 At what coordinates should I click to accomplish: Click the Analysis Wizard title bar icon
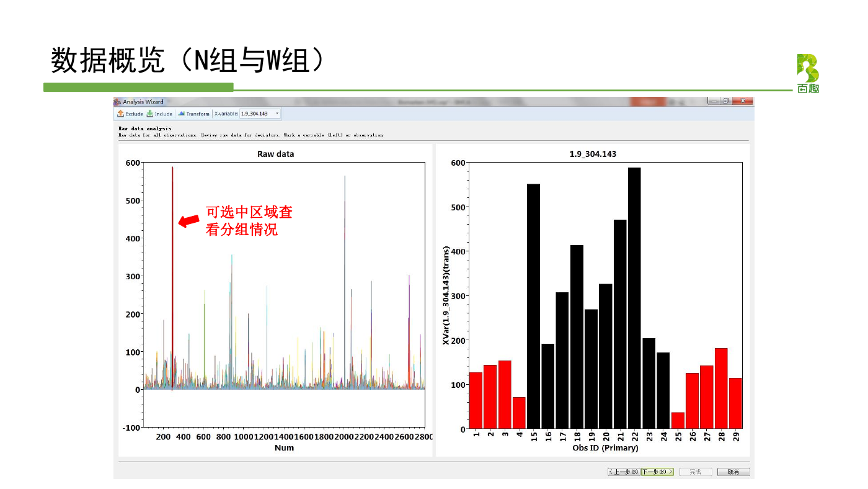117,101
